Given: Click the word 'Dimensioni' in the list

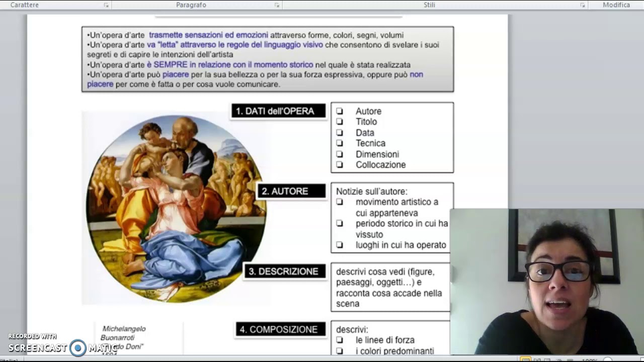Looking at the screenshot, I should click(377, 154).
